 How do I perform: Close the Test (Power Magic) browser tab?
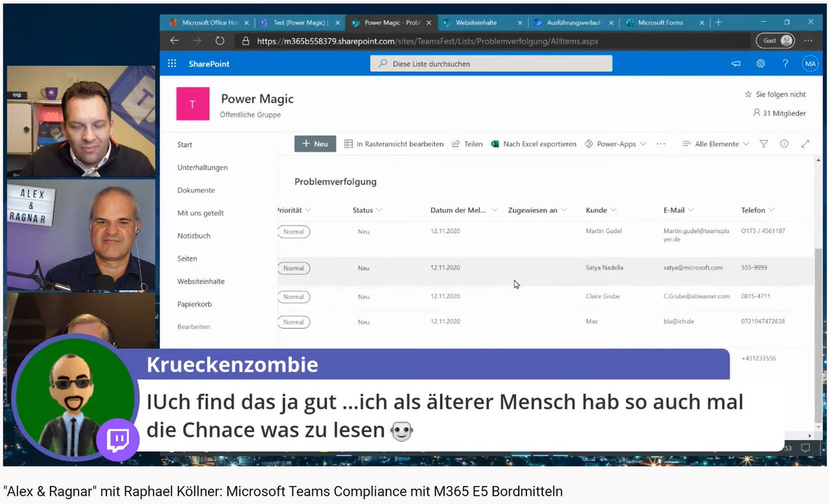point(338,23)
